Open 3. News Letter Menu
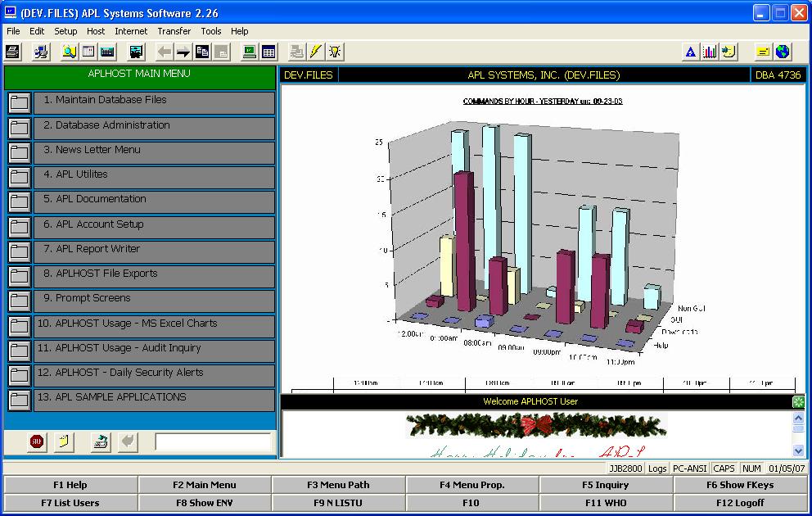The image size is (812, 516). [x=154, y=152]
